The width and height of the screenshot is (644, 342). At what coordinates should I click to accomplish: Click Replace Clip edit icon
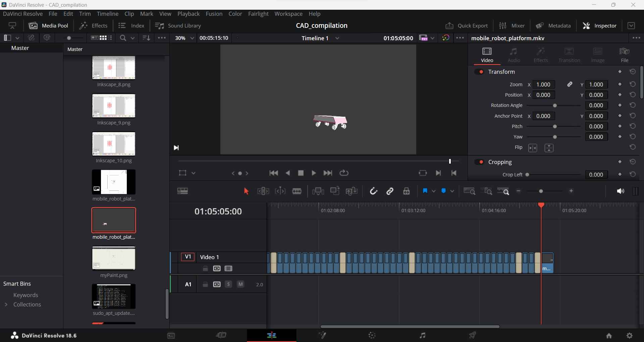click(352, 191)
